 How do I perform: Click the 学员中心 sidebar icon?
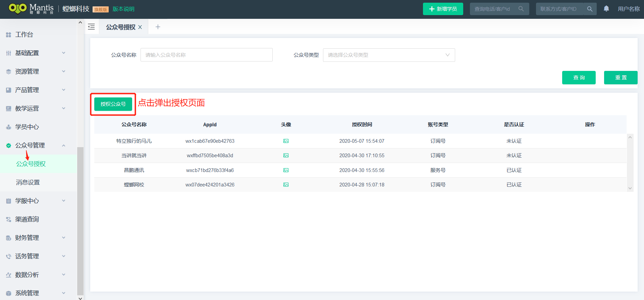(9, 127)
